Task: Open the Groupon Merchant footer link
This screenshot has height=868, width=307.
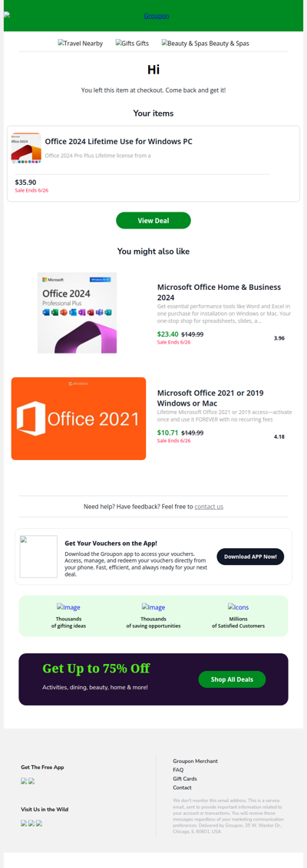Action: click(x=195, y=761)
